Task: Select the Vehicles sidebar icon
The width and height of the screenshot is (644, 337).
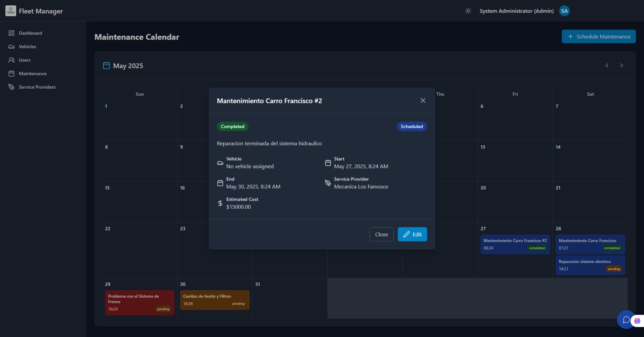Action: click(12, 46)
